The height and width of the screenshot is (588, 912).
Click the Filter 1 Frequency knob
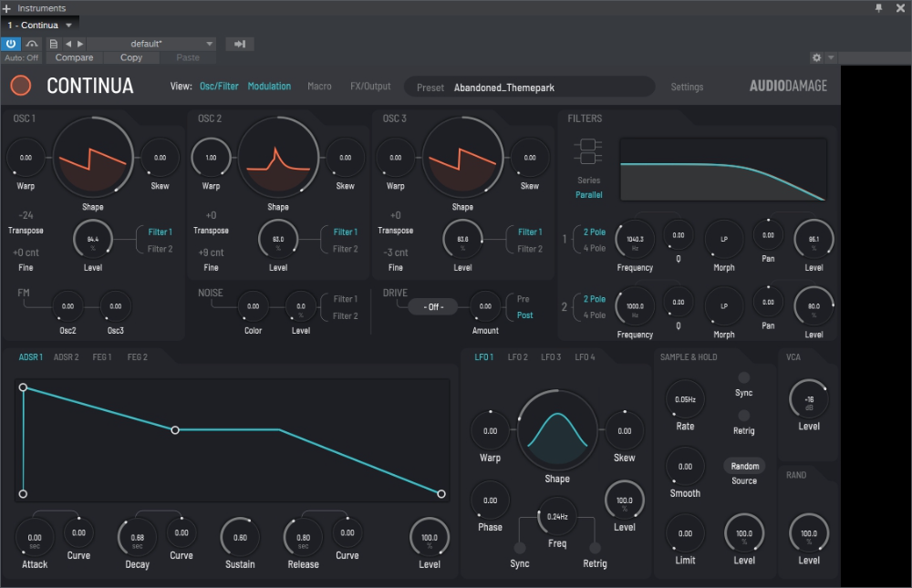click(635, 239)
